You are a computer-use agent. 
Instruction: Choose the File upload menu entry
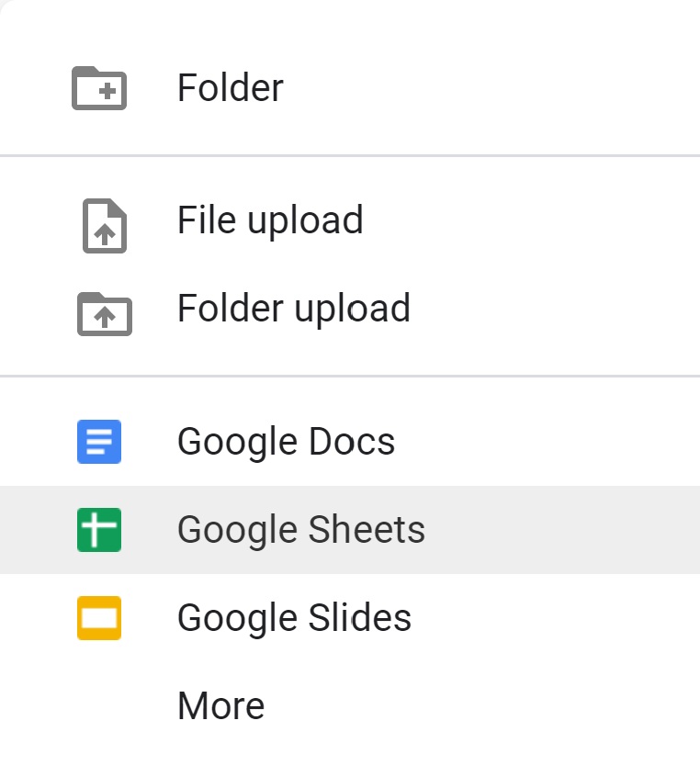[x=349, y=220]
